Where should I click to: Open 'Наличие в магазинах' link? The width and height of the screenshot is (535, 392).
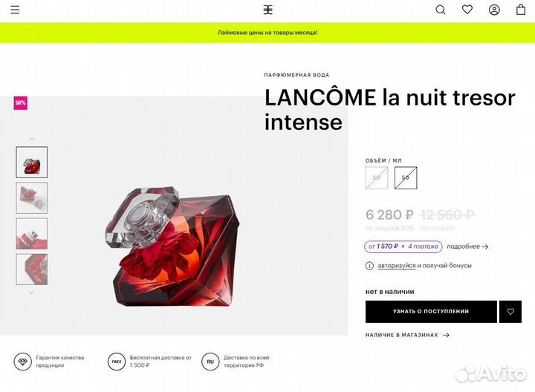(x=407, y=335)
